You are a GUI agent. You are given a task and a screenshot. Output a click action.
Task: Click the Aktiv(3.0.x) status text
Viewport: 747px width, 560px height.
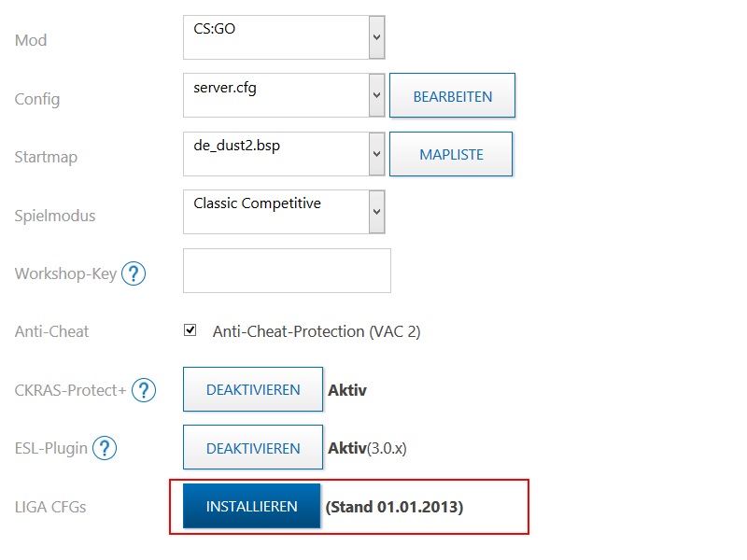click(367, 448)
